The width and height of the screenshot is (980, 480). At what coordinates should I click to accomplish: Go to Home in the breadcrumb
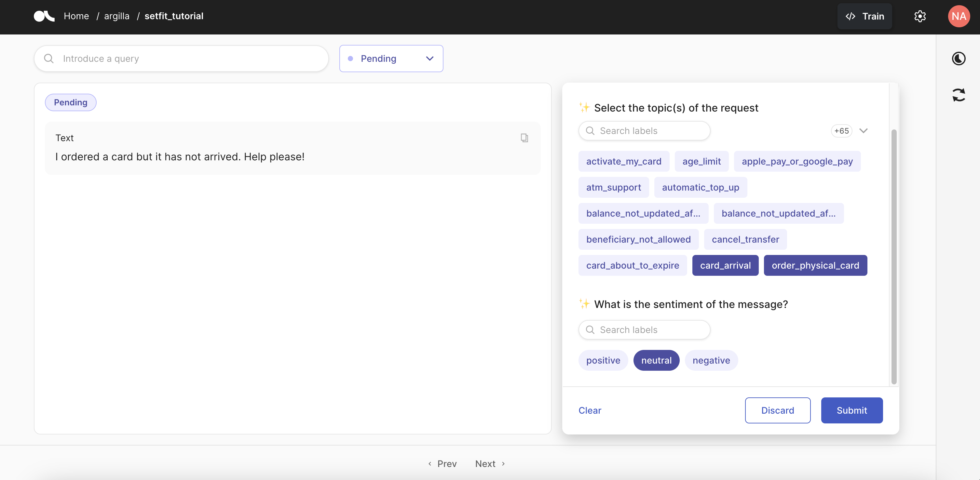[76, 16]
